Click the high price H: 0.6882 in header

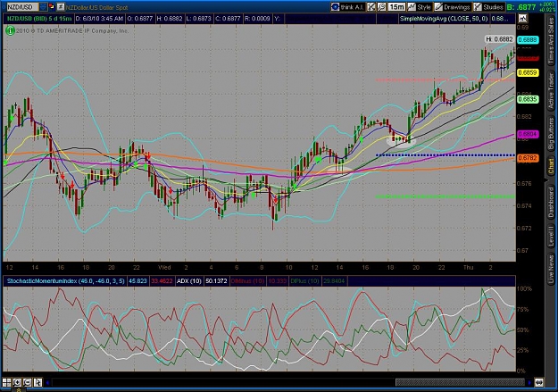(170, 19)
